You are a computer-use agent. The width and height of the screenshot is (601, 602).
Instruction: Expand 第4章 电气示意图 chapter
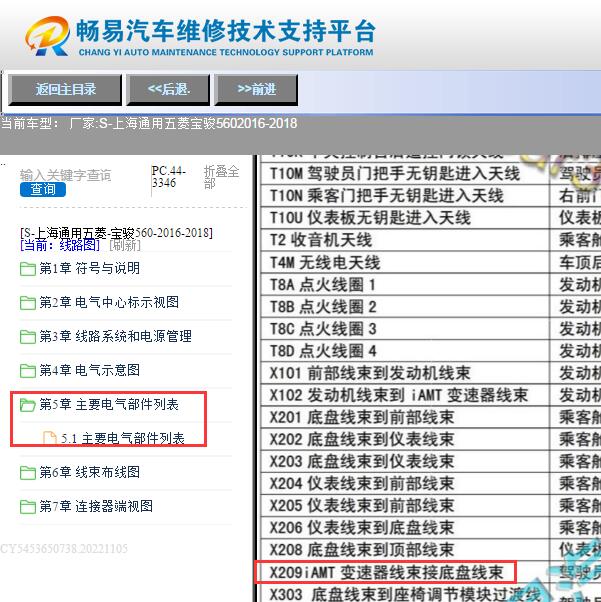pos(89,370)
